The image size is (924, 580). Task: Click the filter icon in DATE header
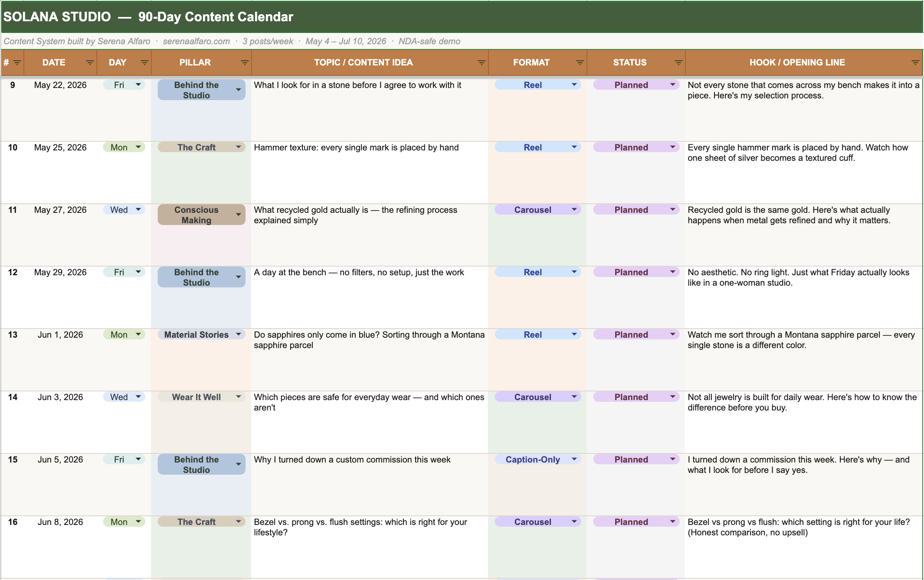(x=90, y=62)
